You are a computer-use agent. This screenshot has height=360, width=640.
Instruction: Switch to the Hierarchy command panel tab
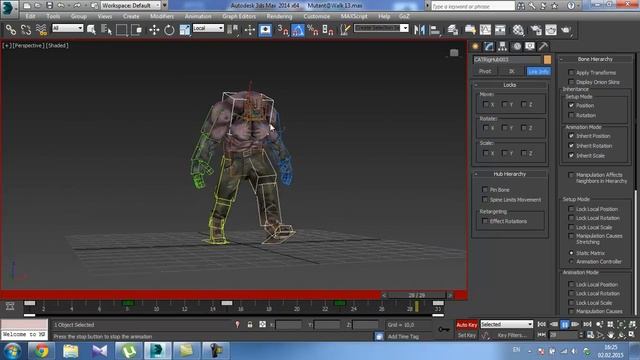pos(502,46)
